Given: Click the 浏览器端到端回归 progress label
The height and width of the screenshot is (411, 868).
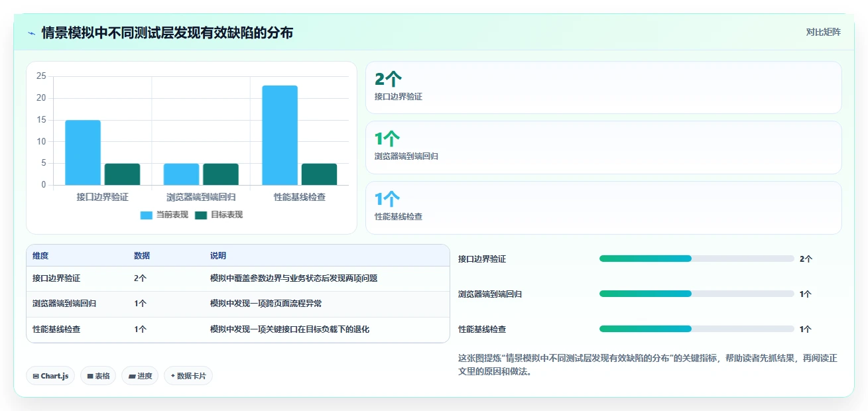Looking at the screenshot, I should tap(490, 294).
